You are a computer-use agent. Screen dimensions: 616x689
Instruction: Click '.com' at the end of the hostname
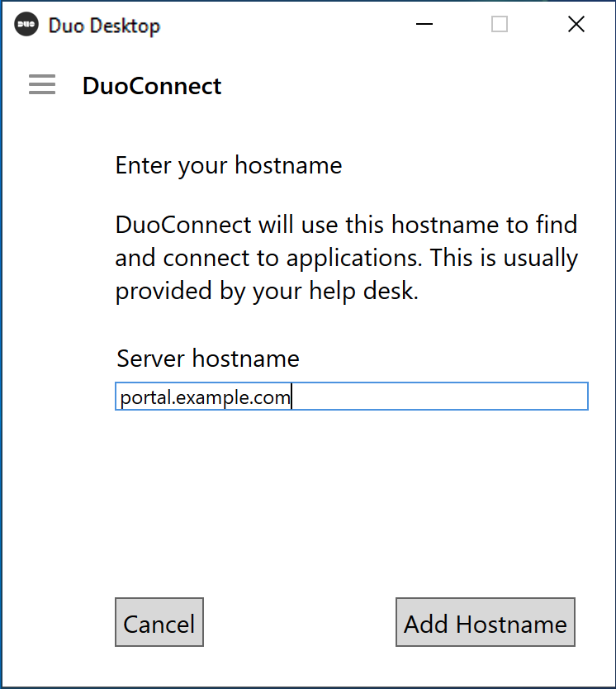[x=274, y=397]
